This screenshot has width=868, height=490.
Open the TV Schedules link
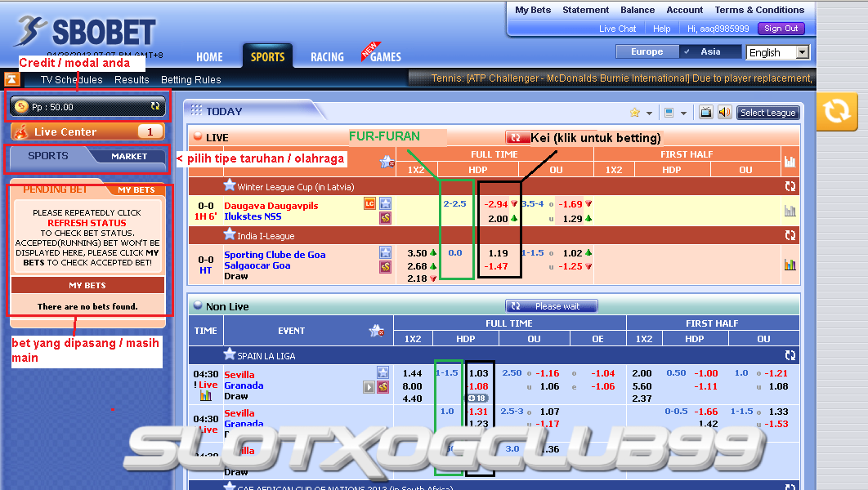pos(71,80)
